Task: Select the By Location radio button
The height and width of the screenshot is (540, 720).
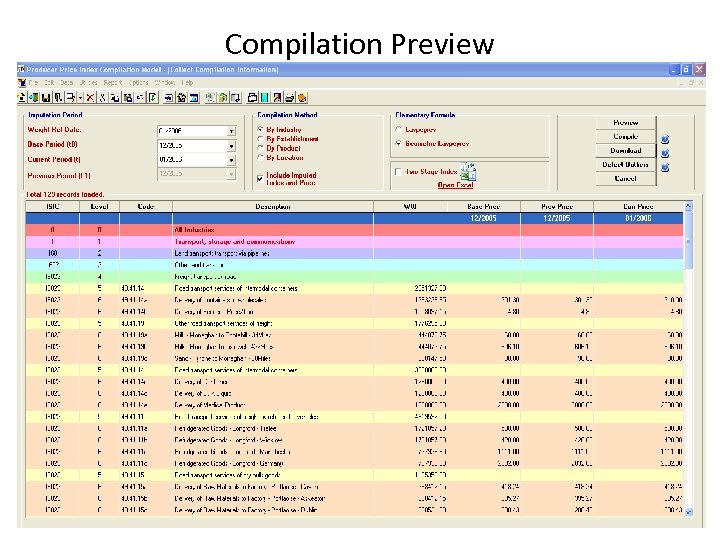Action: [x=260, y=158]
